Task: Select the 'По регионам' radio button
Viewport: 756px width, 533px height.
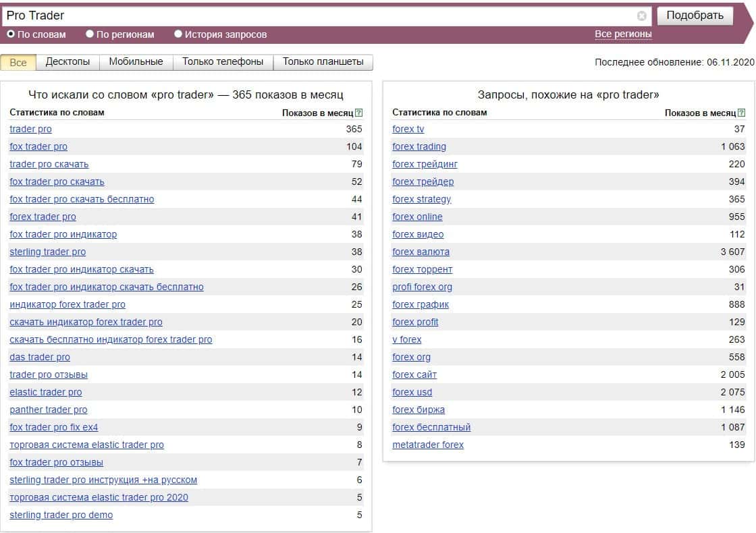Action: click(90, 34)
